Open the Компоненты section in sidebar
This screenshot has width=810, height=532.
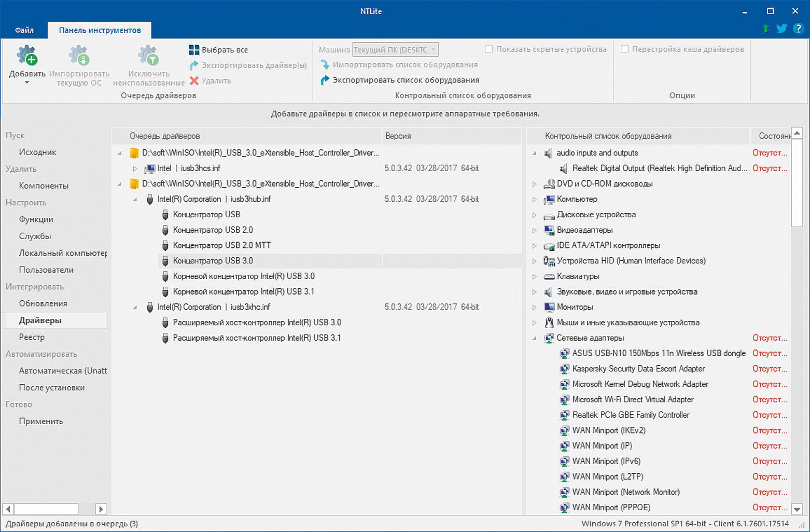[44, 186]
